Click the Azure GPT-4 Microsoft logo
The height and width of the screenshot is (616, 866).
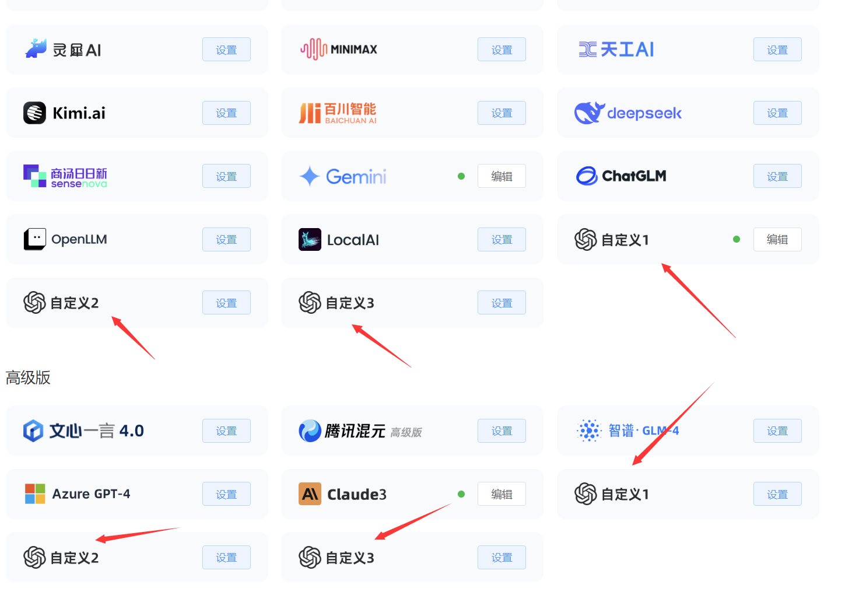[35, 494]
